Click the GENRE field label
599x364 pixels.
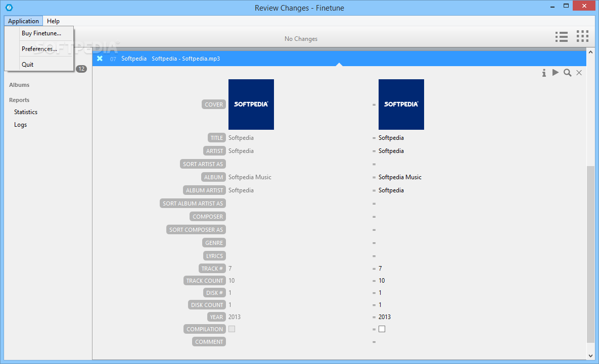click(x=214, y=243)
